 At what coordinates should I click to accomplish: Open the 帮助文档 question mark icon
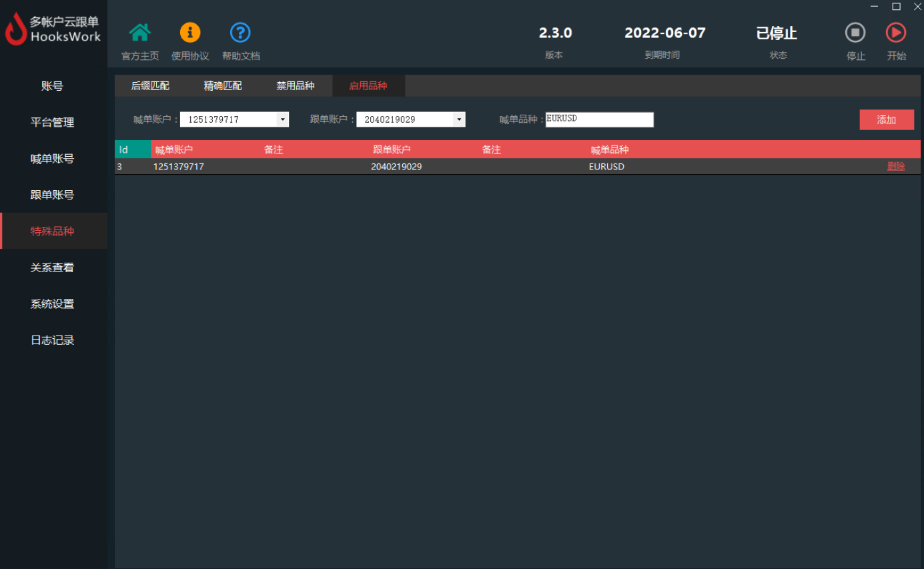[x=240, y=33]
